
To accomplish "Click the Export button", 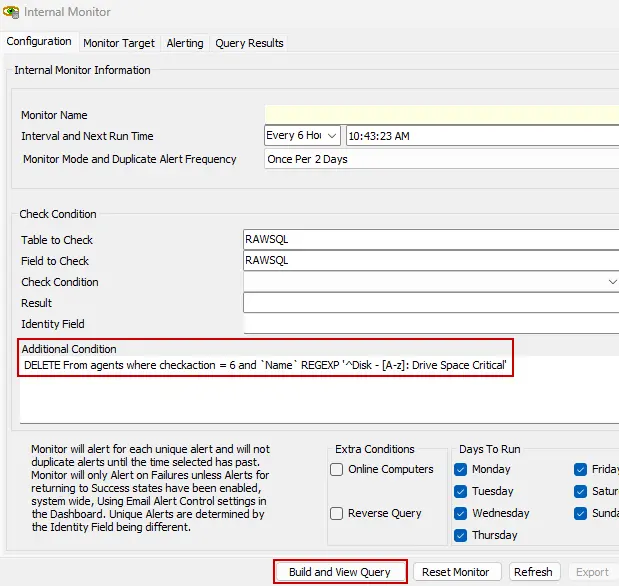I will click(x=592, y=572).
